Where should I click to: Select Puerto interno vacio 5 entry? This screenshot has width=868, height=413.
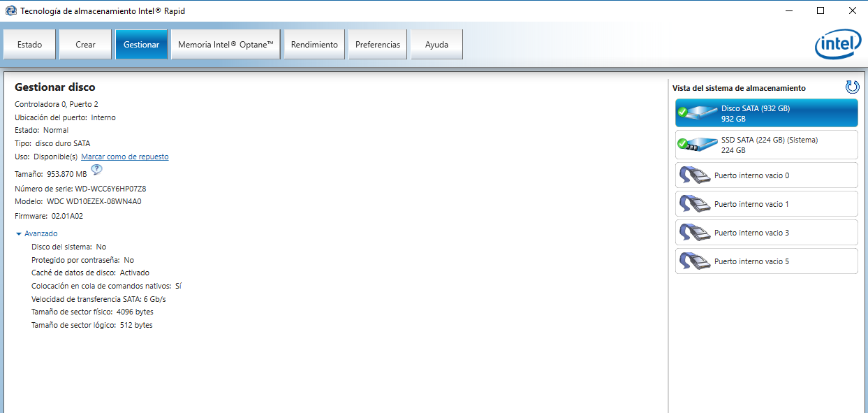[x=767, y=261]
